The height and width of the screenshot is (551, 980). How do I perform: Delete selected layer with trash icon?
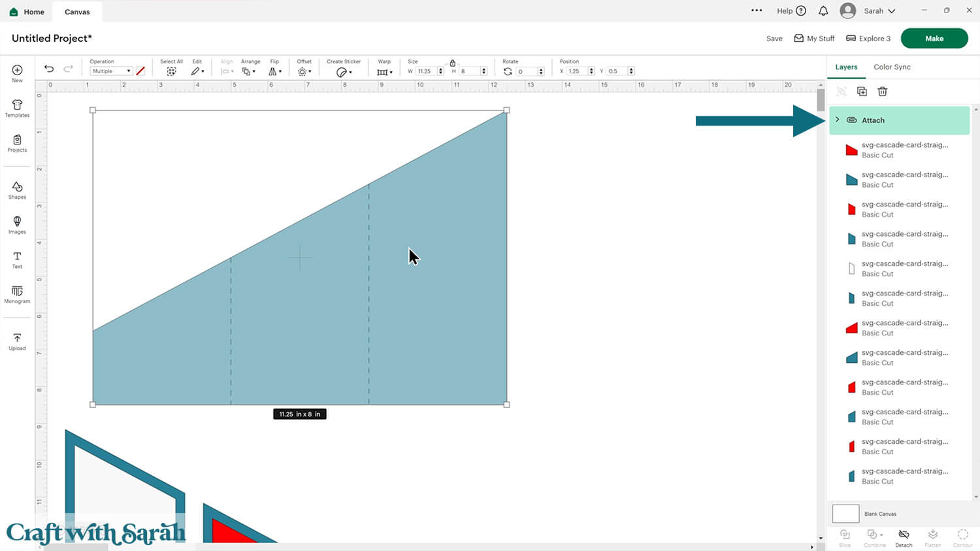pos(882,92)
